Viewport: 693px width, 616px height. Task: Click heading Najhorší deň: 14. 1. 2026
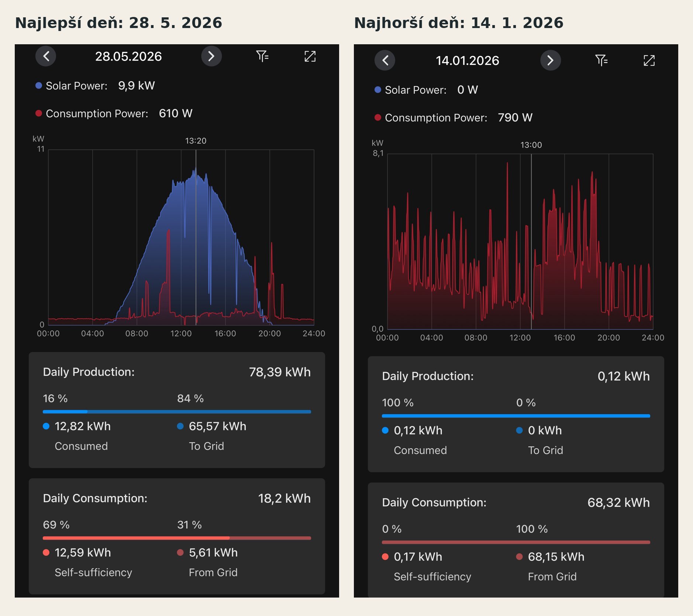459,23
